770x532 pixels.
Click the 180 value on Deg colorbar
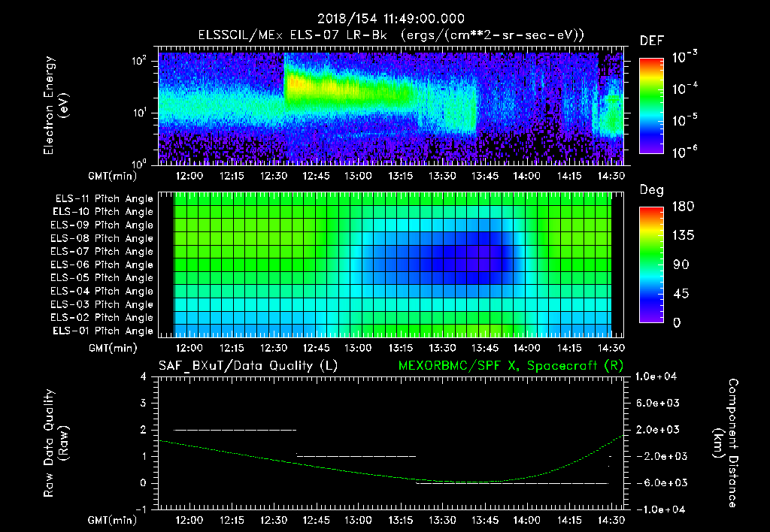[683, 207]
